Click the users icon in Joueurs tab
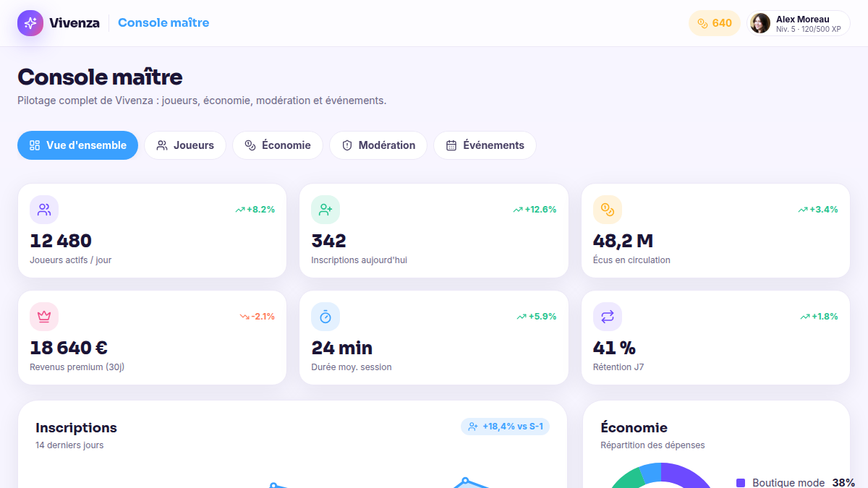The width and height of the screenshot is (868, 488). pyautogui.click(x=162, y=145)
